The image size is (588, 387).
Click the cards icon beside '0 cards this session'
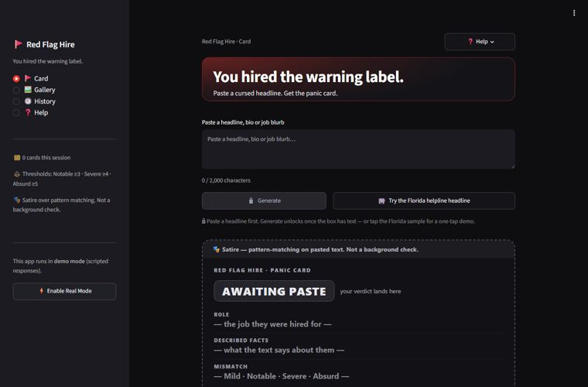point(17,157)
